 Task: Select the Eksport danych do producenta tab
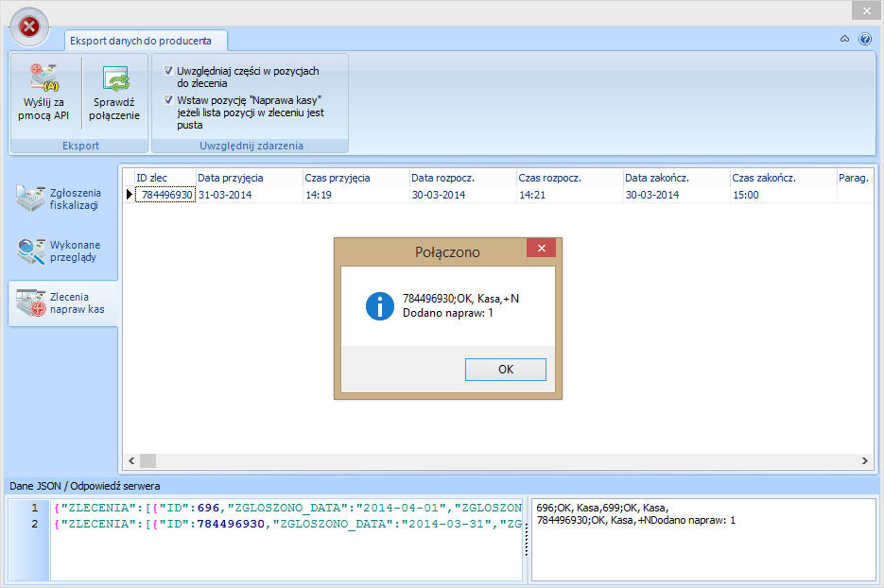(147, 40)
